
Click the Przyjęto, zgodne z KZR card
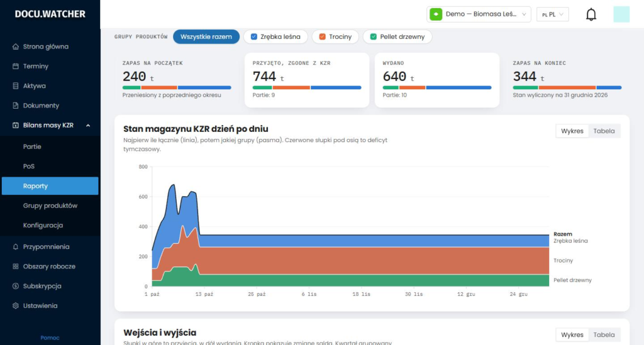[307, 80]
